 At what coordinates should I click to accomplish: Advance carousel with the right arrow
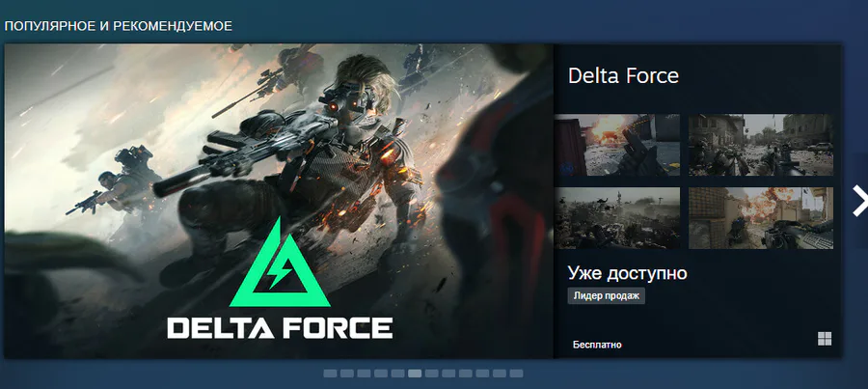(859, 201)
